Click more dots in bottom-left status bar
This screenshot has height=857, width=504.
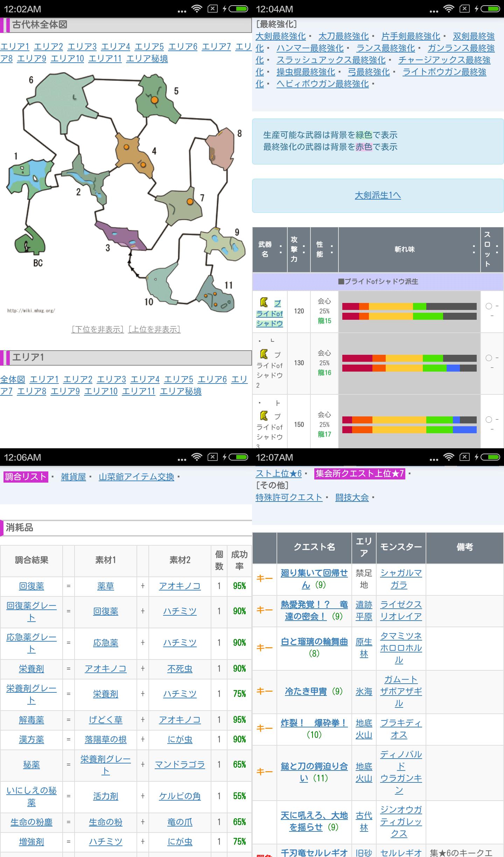(x=182, y=459)
